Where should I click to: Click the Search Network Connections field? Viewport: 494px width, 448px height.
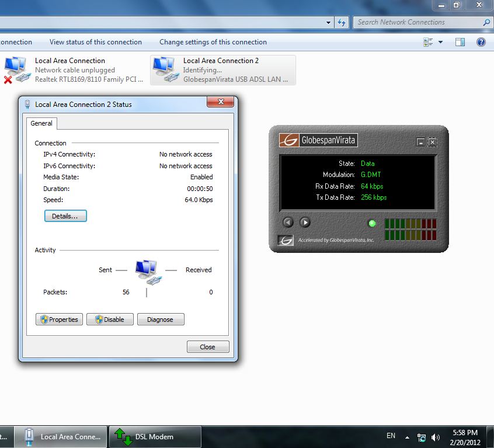[x=423, y=22]
